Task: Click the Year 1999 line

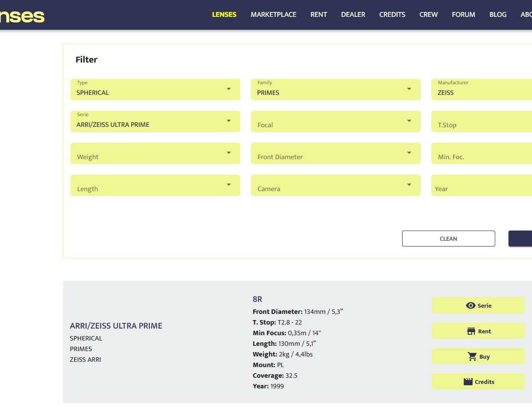Action: coord(268,386)
